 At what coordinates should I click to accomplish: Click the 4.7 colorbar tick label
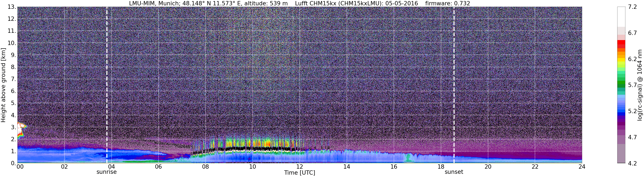(632, 137)
